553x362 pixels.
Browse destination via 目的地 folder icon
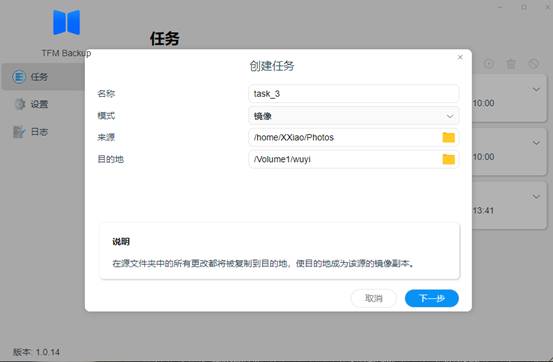point(449,159)
